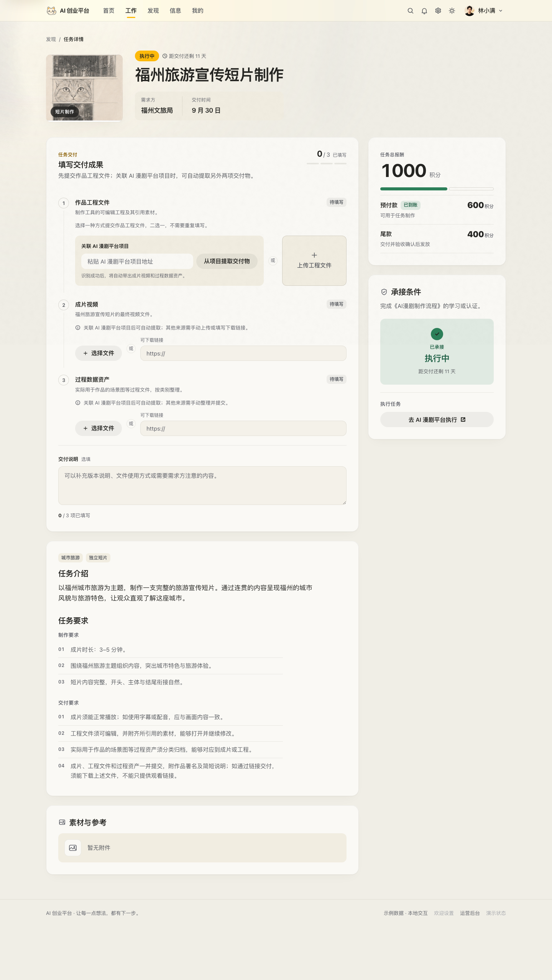Click the 发现 breadcrumb link
Screen dimensions: 552x980
tap(51, 39)
